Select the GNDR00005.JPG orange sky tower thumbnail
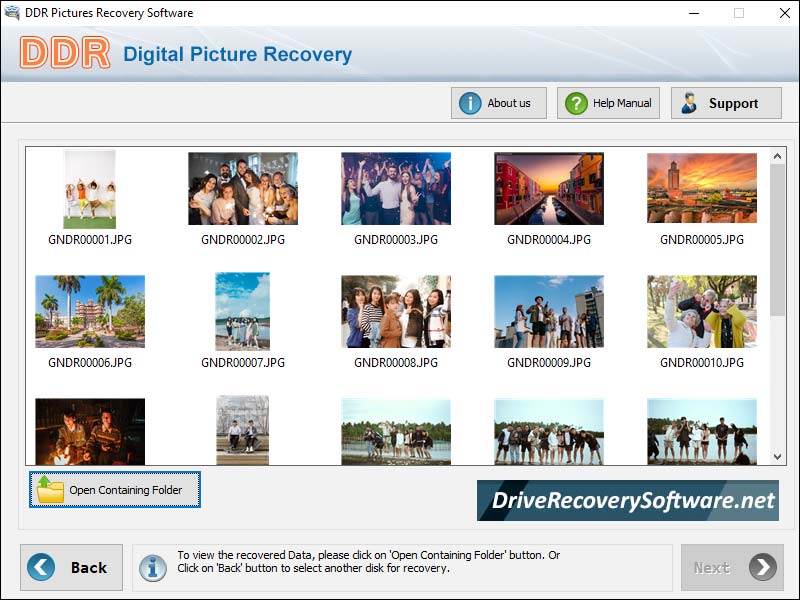 702,188
